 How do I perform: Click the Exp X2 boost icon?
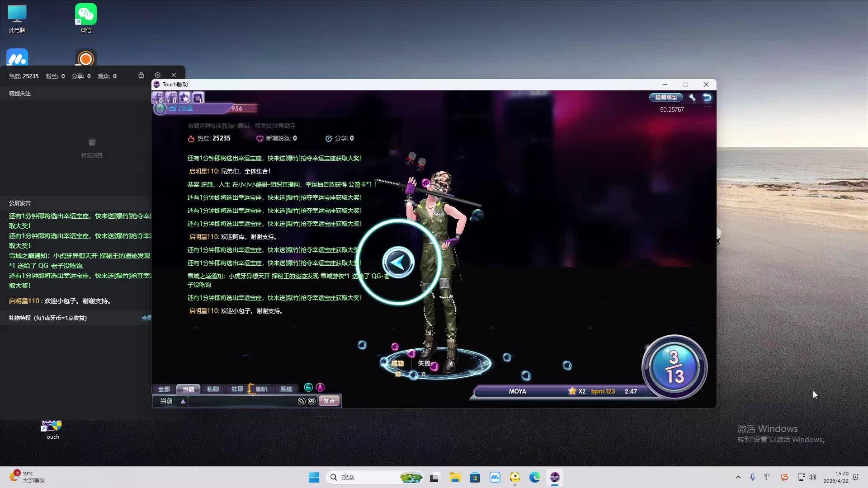click(x=157, y=98)
